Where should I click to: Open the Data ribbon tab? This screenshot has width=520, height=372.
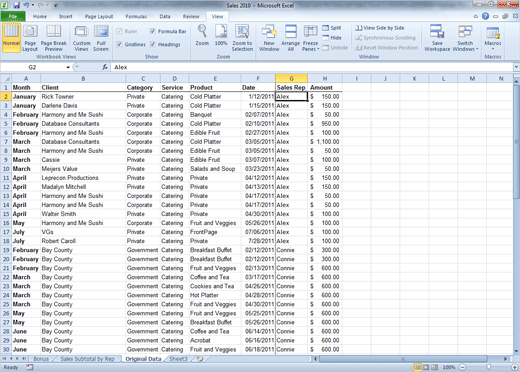tap(165, 16)
